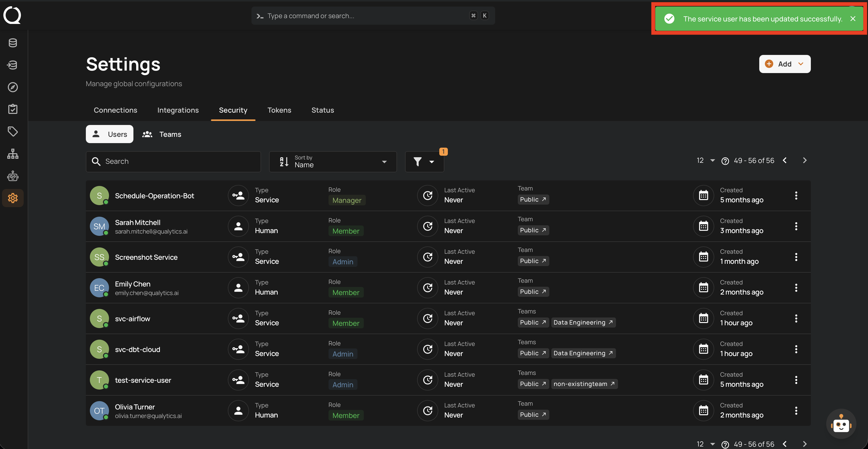Open Public team link for Screenshot Service
868x449 pixels.
[533, 261]
